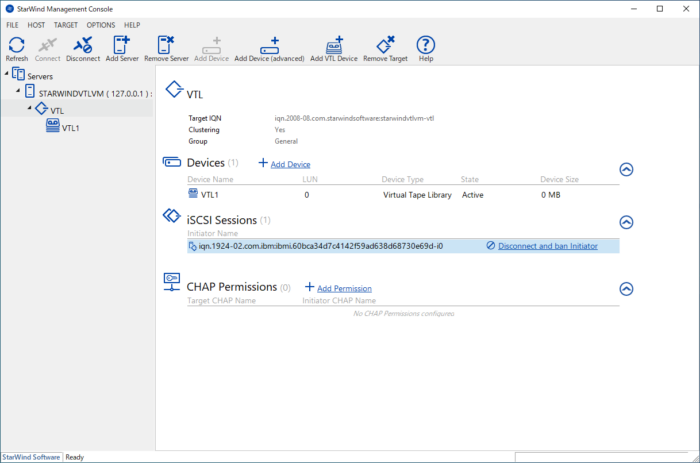Click the Target CHAP Name column header
This screenshot has height=463, width=700.
221,300
